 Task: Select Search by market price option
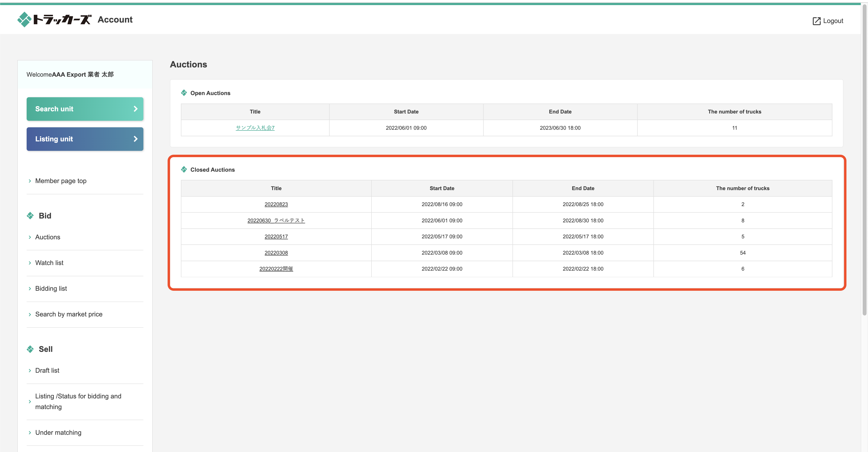(x=69, y=314)
